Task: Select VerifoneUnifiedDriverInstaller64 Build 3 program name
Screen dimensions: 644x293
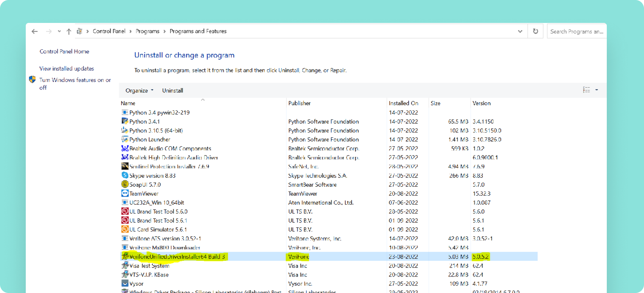Action: point(177,257)
